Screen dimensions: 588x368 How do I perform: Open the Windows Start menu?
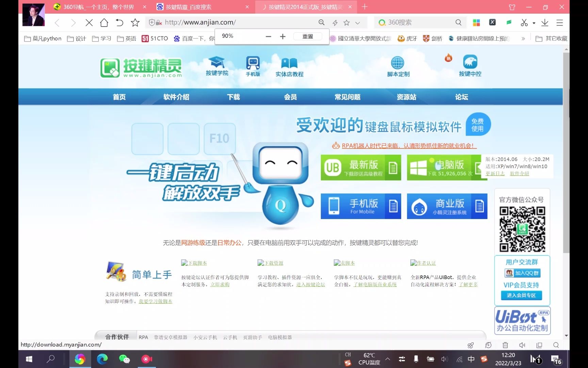(x=29, y=359)
